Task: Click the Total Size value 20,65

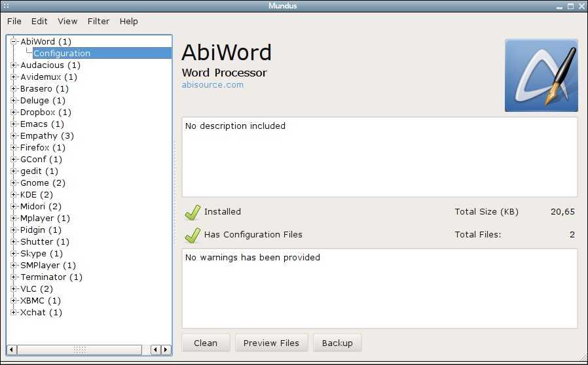Action: coord(562,212)
